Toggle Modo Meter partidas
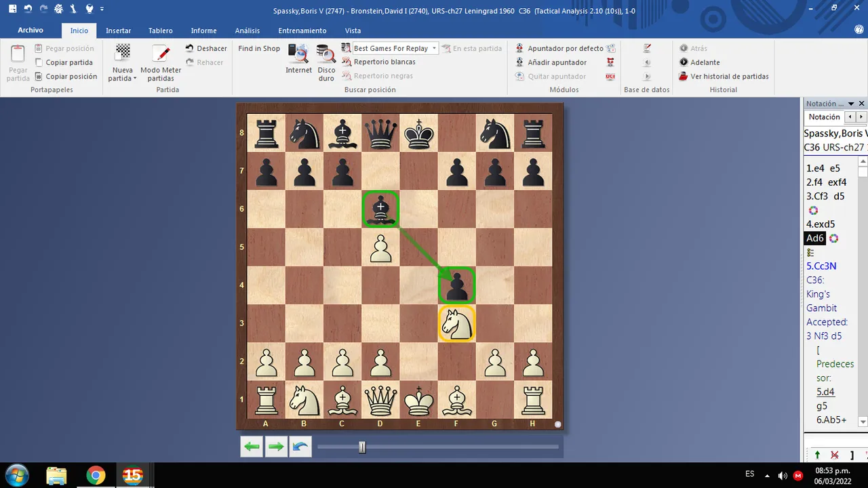 [x=161, y=63]
